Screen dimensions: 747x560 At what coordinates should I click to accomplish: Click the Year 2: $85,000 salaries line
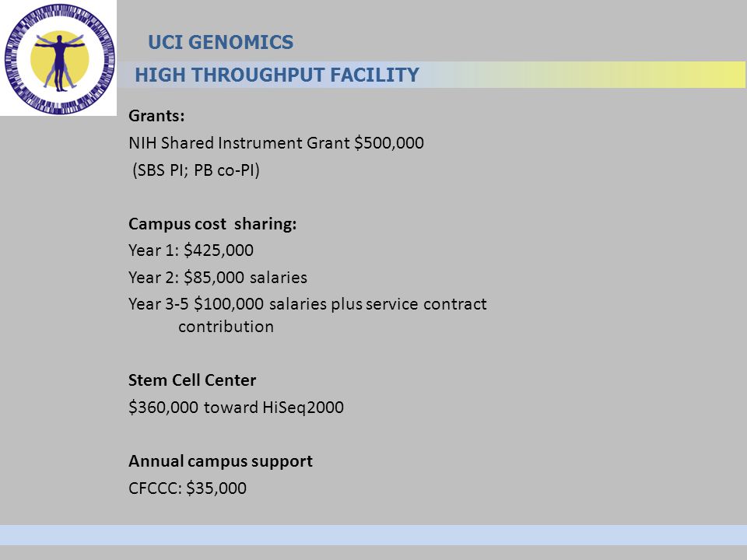click(218, 277)
